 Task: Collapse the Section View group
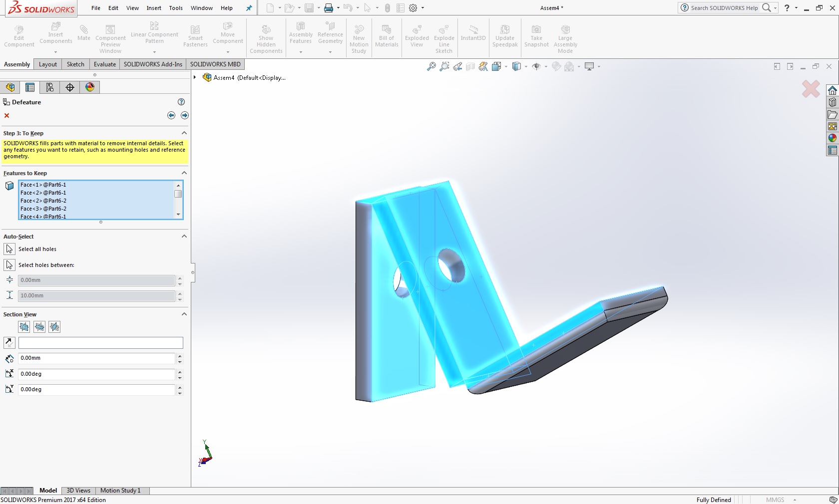tap(184, 314)
